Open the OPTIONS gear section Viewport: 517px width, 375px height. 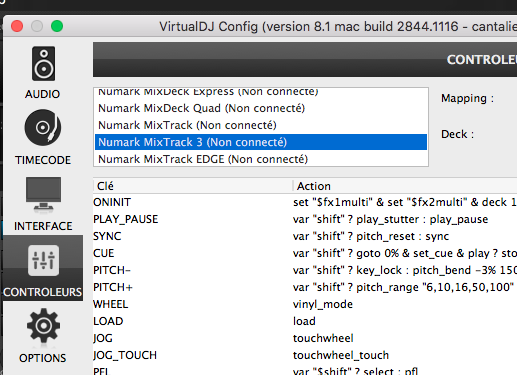coord(43,336)
